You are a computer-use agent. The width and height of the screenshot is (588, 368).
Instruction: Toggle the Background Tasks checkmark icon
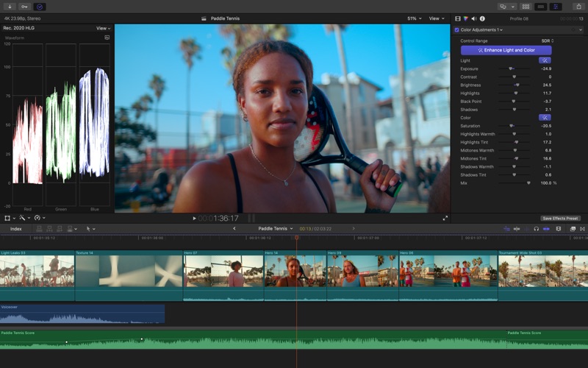(x=40, y=7)
